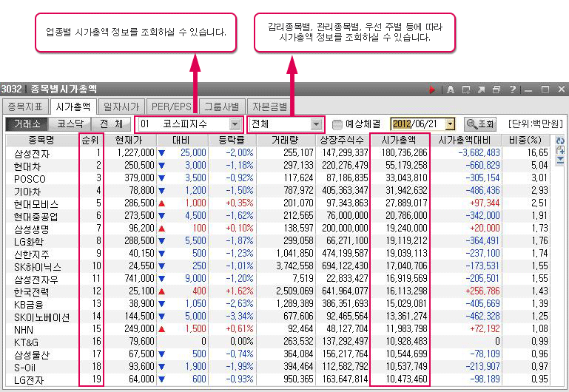569x392 pixels.
Task: Sort by the 종목명 column header
Action: tap(41, 140)
